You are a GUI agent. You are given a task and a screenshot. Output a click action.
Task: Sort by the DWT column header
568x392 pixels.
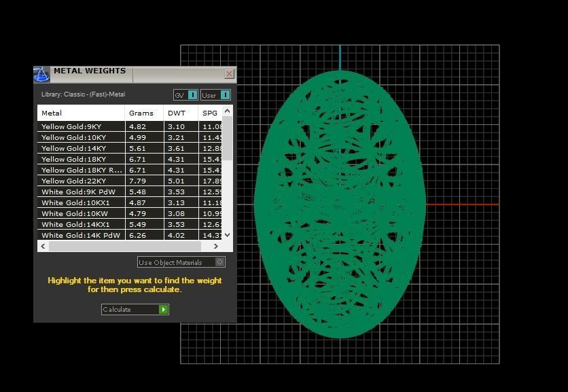point(181,113)
